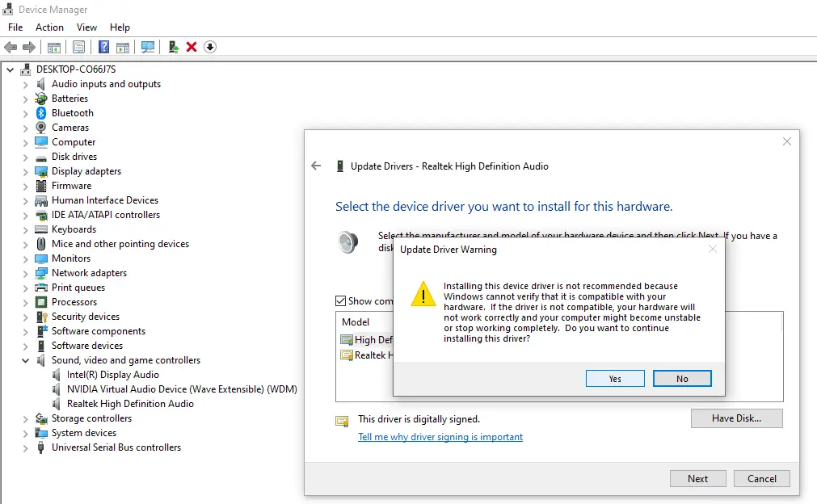
Task: Click Cancel in Update Drivers dialog
Action: pyautogui.click(x=762, y=478)
